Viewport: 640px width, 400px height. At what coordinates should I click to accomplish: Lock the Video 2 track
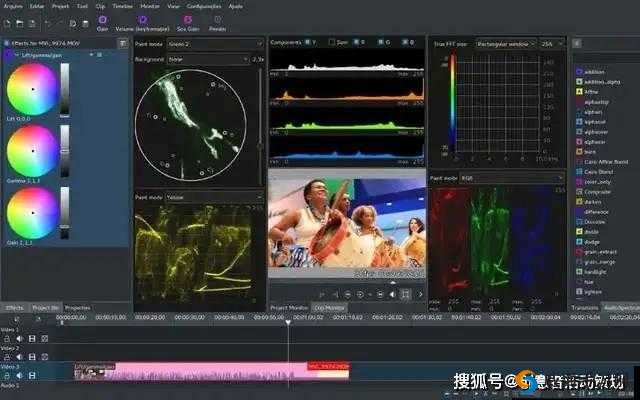click(7, 357)
